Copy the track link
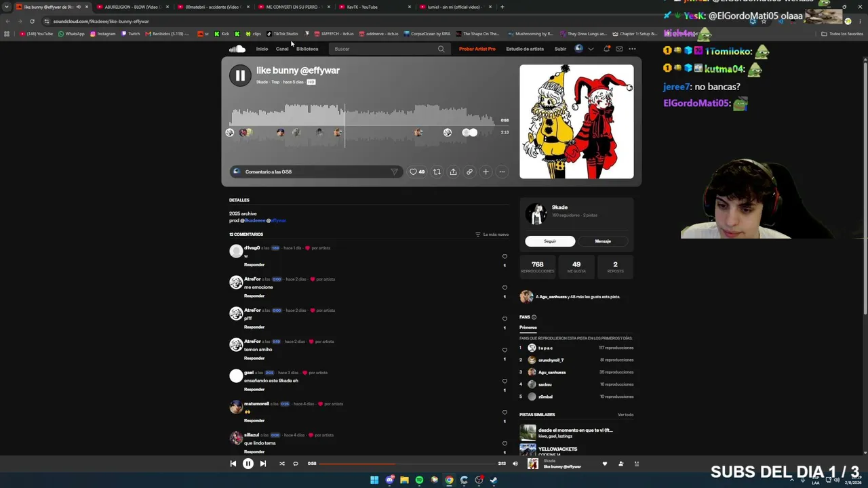The width and height of the screenshot is (868, 488). tap(469, 171)
